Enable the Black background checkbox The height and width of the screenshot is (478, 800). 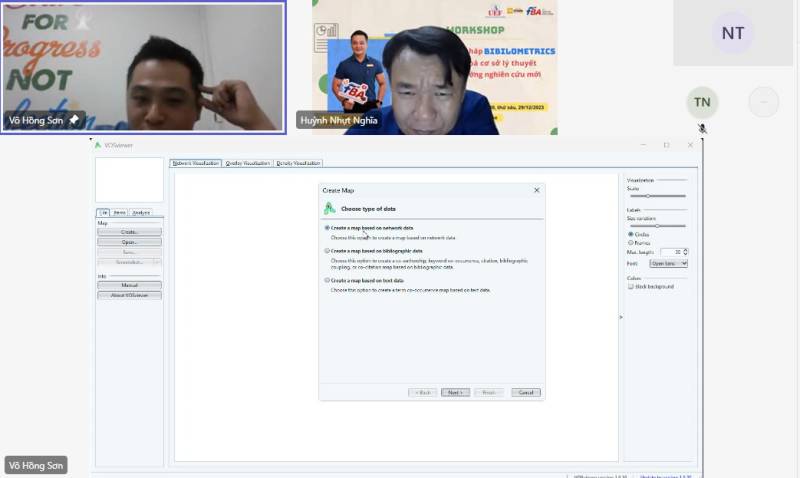point(630,287)
